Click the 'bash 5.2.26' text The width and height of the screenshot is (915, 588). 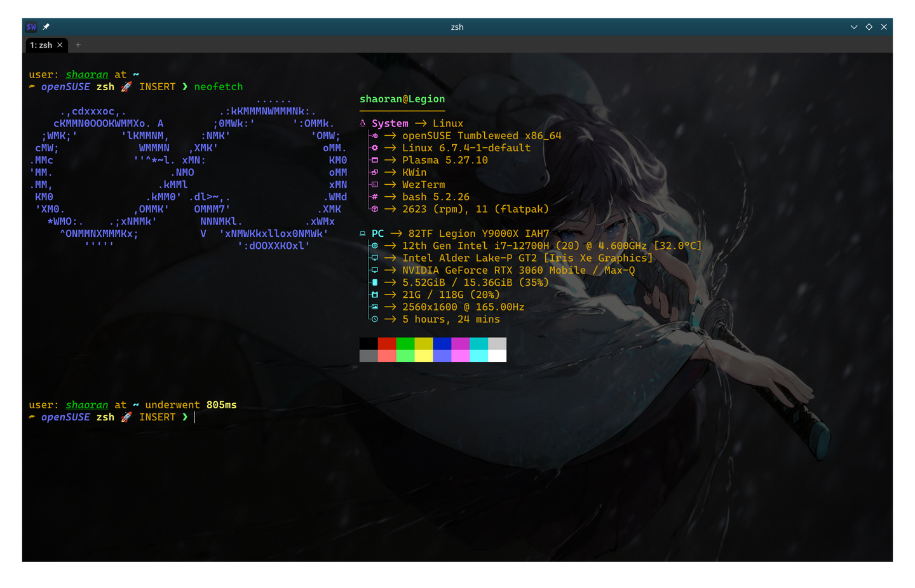(436, 197)
